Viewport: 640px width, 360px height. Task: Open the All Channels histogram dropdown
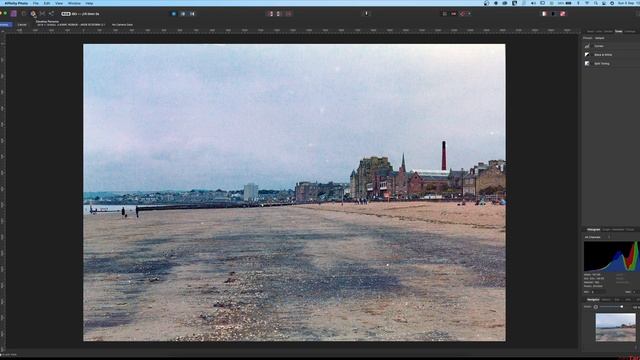click(x=597, y=237)
